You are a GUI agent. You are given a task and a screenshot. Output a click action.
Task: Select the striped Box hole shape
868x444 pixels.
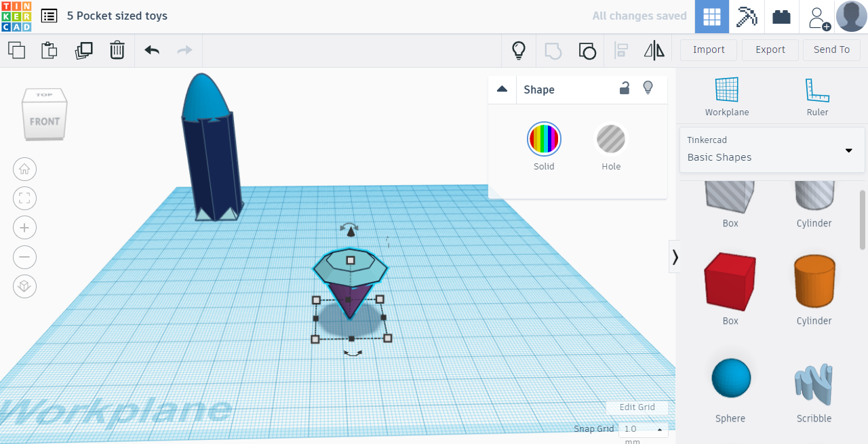coord(730,197)
